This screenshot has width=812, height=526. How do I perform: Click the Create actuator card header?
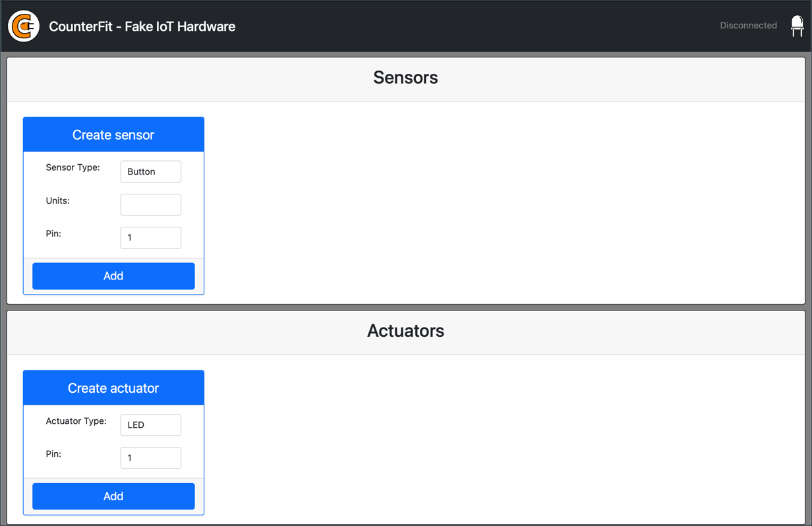(113, 388)
